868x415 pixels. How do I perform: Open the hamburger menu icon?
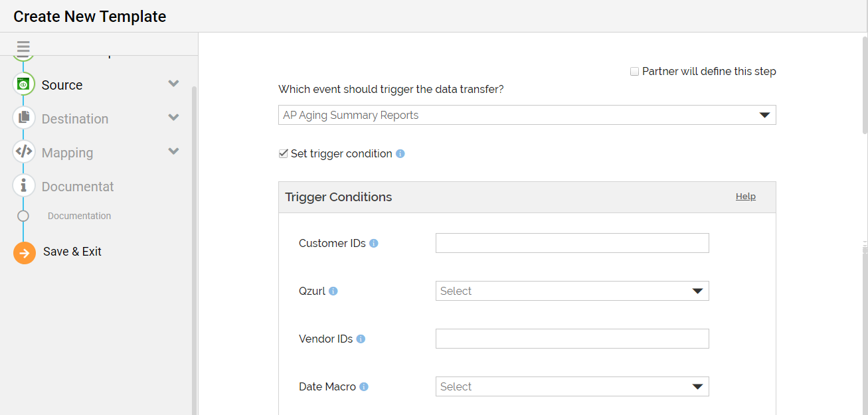tap(23, 47)
